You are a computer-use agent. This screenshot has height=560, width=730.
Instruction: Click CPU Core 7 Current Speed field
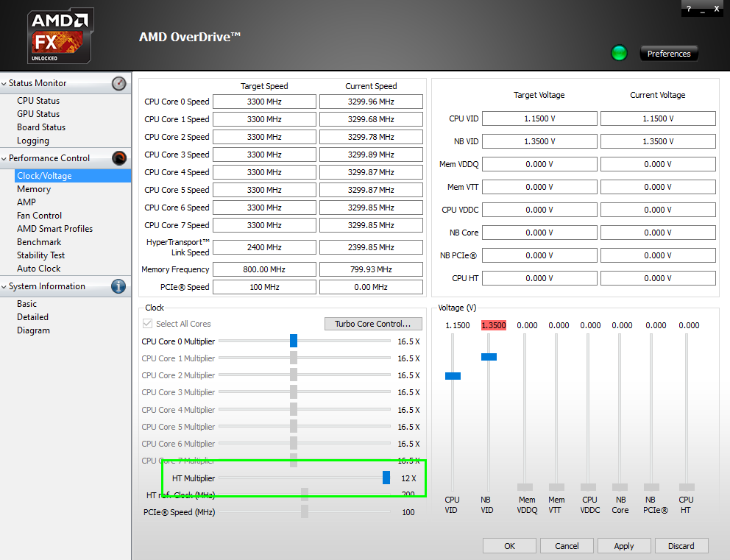click(371, 225)
